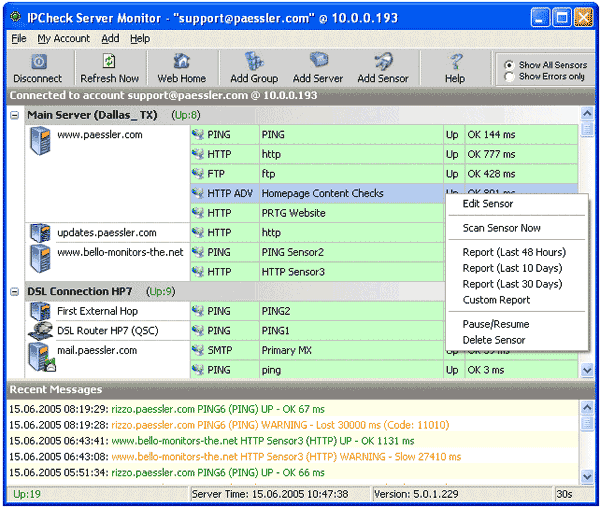Select the 'OK 777 ms' status cell
This screenshot has width=600, height=507.
coord(521,154)
